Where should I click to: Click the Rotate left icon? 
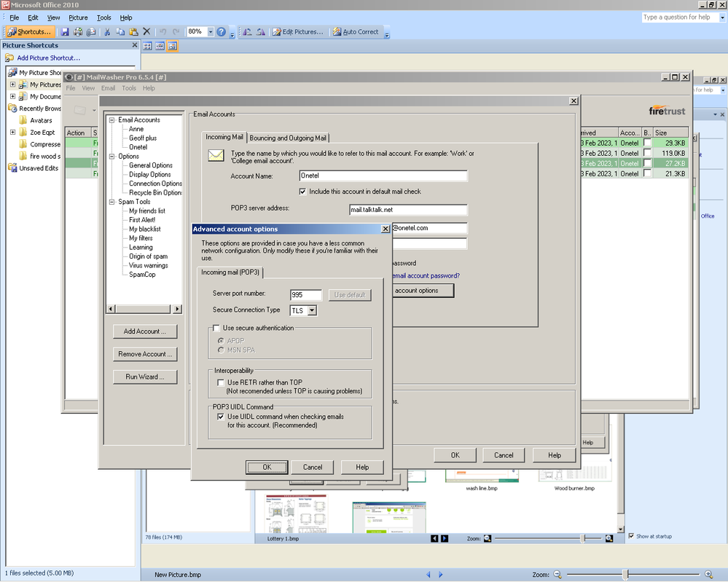(248, 31)
